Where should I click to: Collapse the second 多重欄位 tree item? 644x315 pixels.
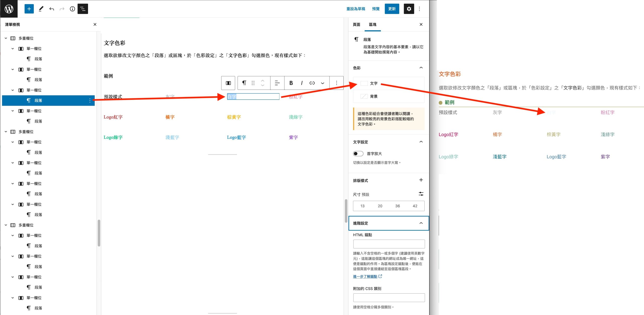point(6,132)
